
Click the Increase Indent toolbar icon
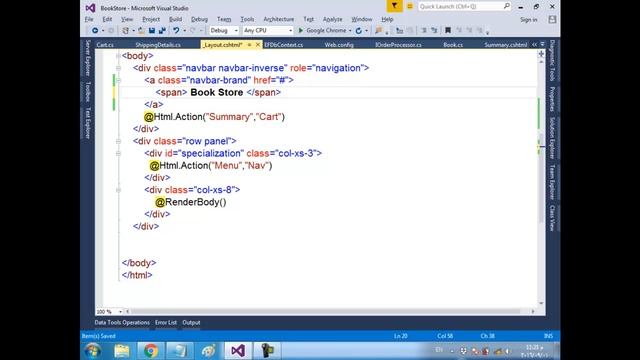pyautogui.click(x=434, y=31)
